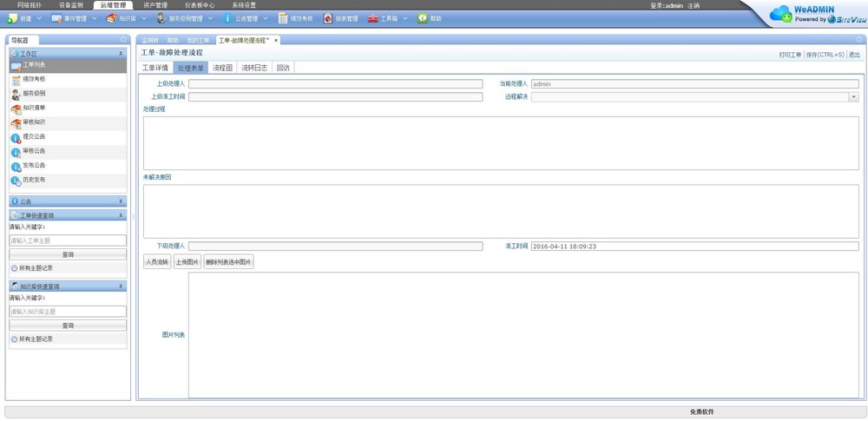Close the 工单-故障处理流程 tab

pos(276,41)
